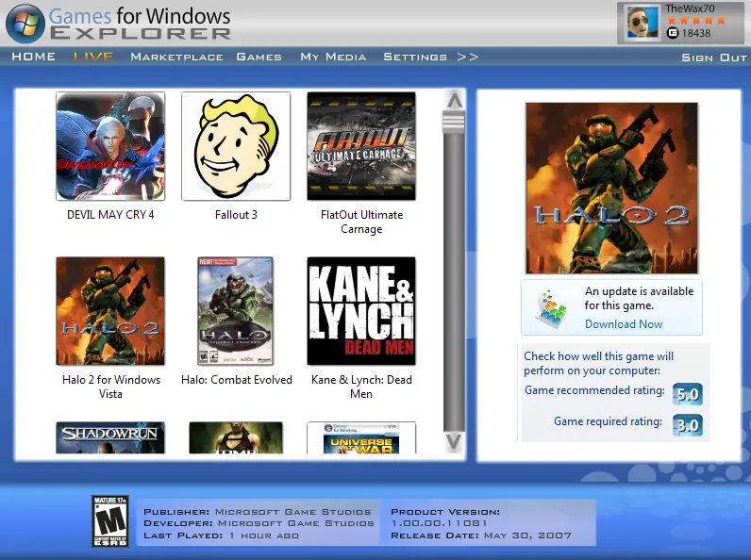Screen dimensions: 751x560
Task: Click the Fallout 3 title label
Action: pos(236,214)
